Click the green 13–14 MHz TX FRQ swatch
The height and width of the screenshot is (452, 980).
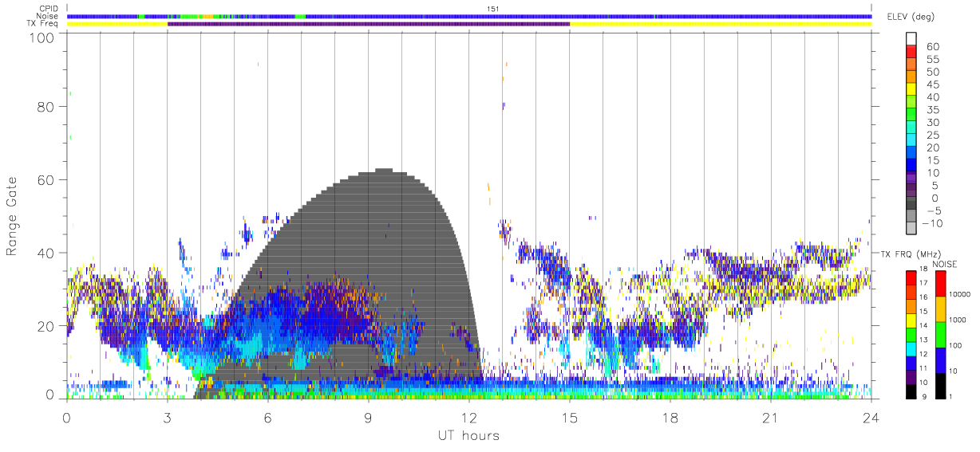(x=912, y=334)
